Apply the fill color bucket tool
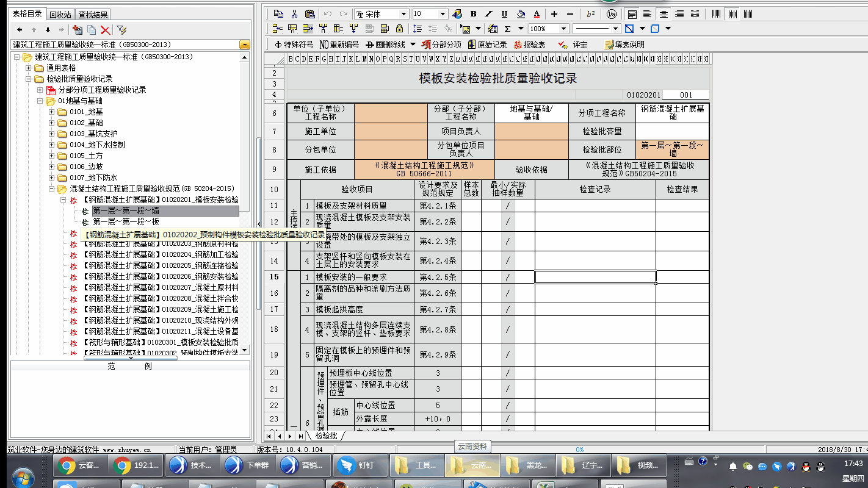The width and height of the screenshot is (868, 488). point(520,14)
